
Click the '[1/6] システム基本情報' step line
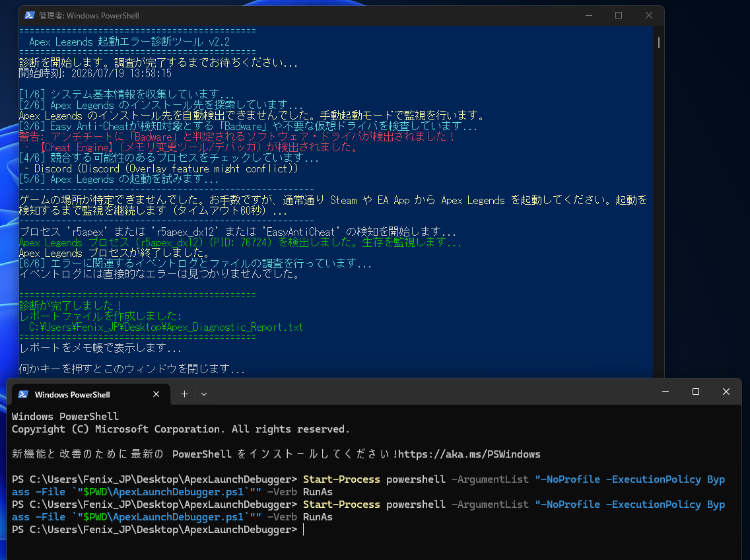127,94
